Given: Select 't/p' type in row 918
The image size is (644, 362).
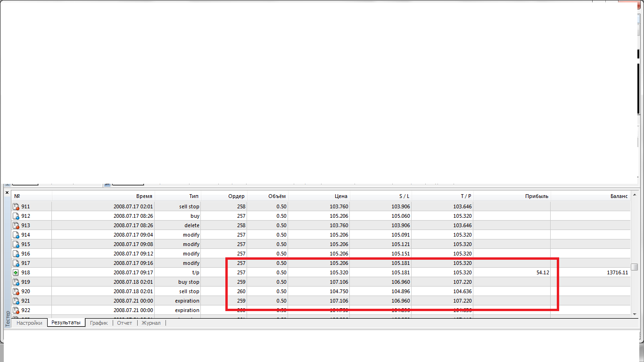Looking at the screenshot, I should point(195,272).
